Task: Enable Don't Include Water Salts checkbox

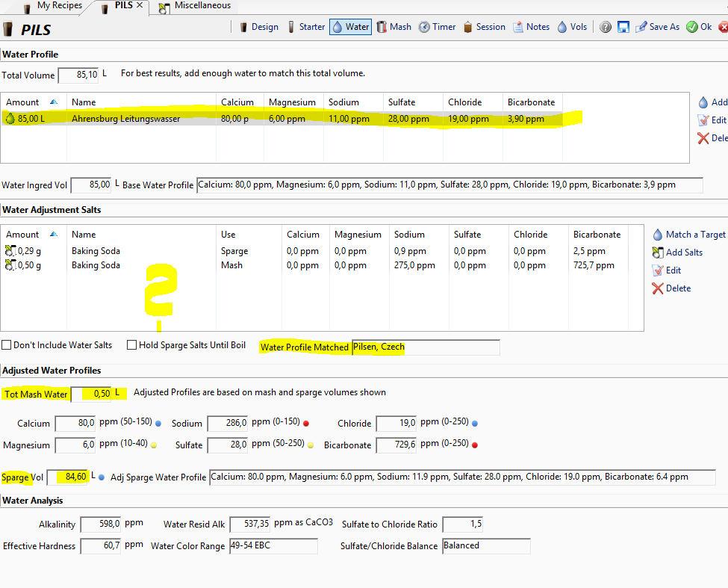Action: [x=7, y=345]
